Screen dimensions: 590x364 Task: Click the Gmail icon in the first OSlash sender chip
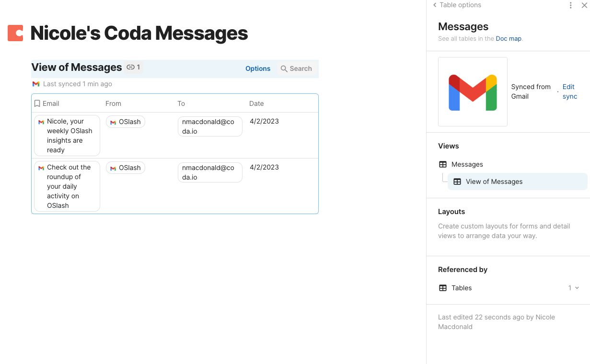point(113,123)
